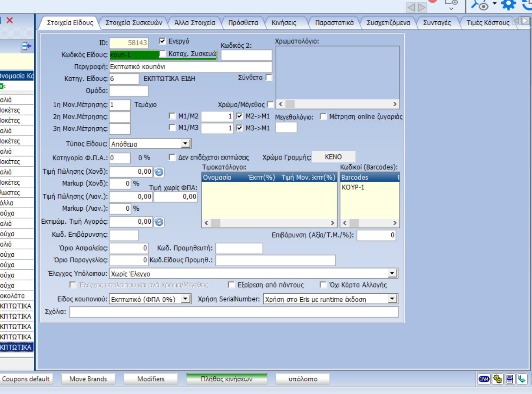532x394 pixels.
Task: Switch to Στοιχεία Συσκευών tab
Action: [x=134, y=23]
